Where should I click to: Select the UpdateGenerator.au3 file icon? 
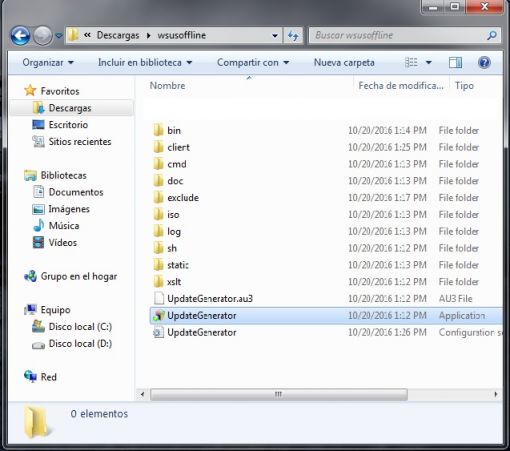159,298
